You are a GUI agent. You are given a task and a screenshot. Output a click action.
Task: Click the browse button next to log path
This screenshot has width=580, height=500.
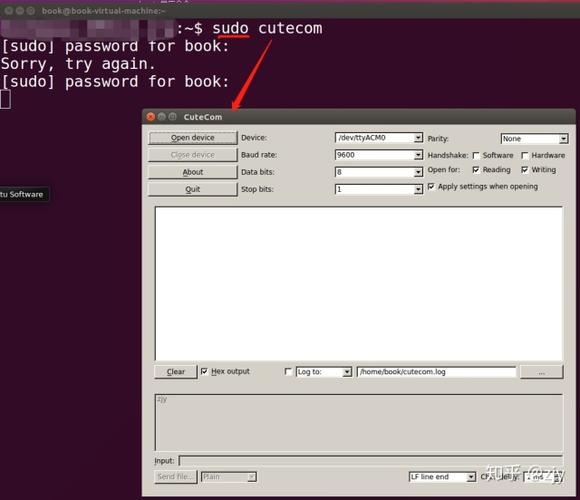(x=542, y=372)
